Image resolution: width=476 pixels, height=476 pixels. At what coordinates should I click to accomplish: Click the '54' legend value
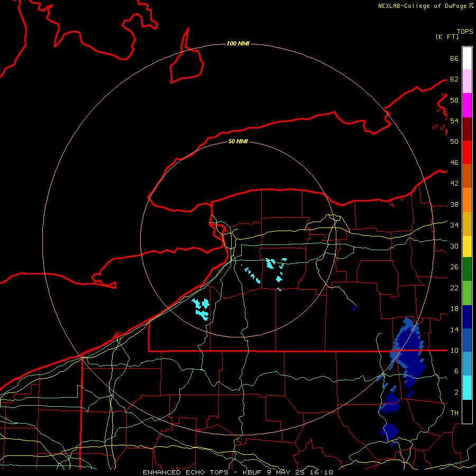pyautogui.click(x=454, y=121)
